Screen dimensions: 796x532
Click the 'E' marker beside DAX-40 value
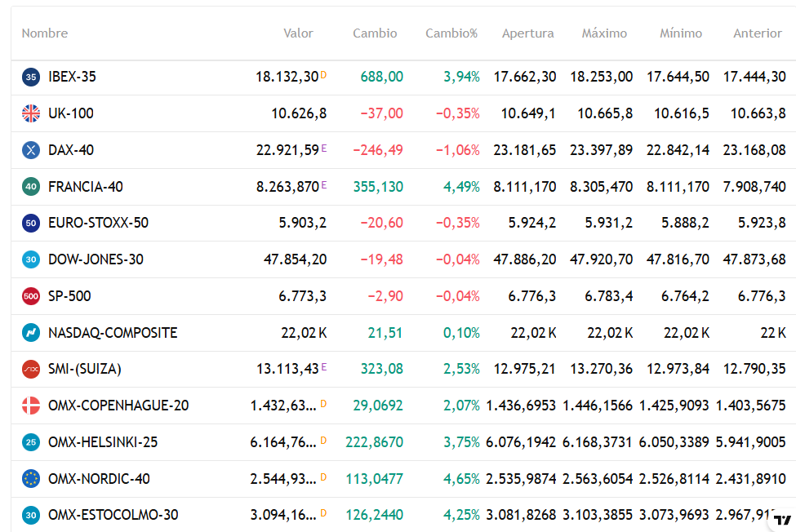(x=323, y=149)
